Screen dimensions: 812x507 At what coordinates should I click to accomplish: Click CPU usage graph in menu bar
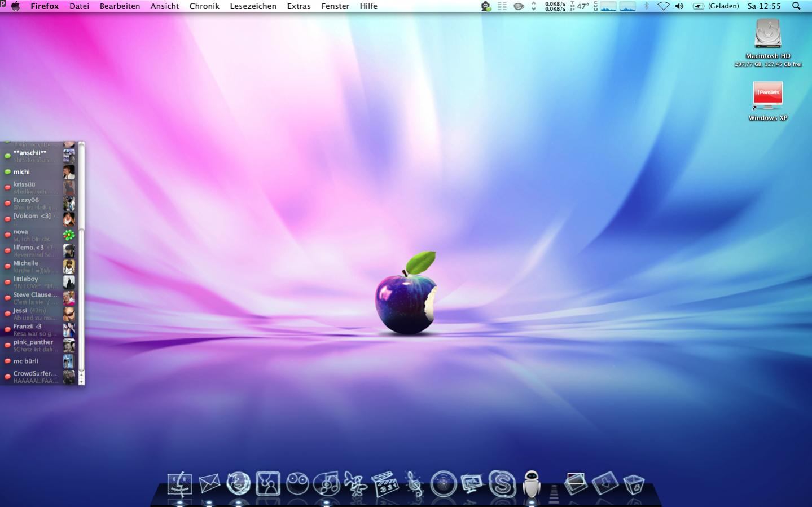tap(608, 6)
